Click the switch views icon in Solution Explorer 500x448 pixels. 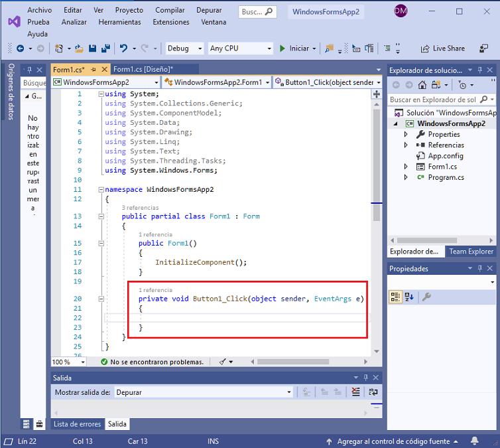tap(436, 85)
